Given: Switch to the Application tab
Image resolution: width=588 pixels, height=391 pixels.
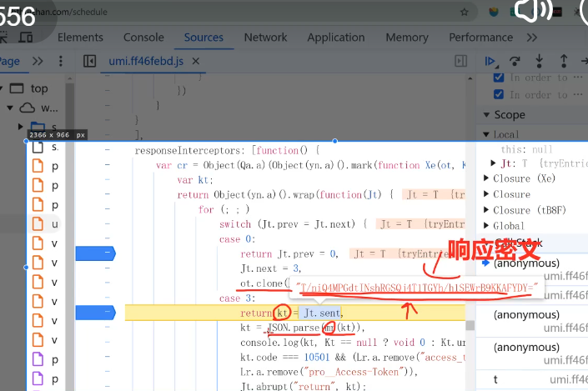Looking at the screenshot, I should [336, 38].
